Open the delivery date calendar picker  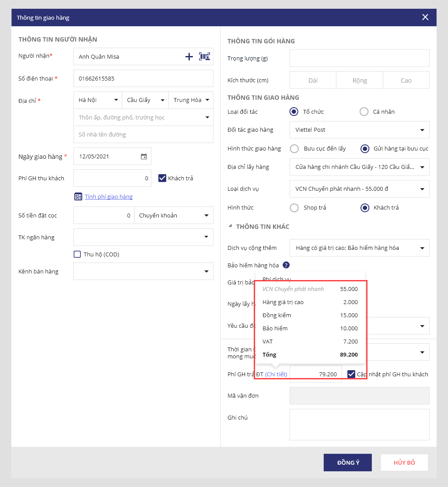pos(143,157)
